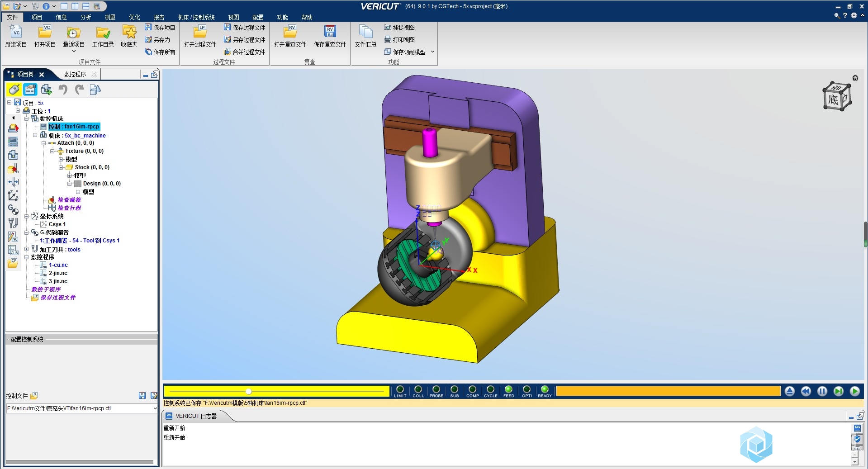Open the 项目 ribbon tab
Image resolution: width=868 pixels, height=469 pixels.
click(x=37, y=17)
